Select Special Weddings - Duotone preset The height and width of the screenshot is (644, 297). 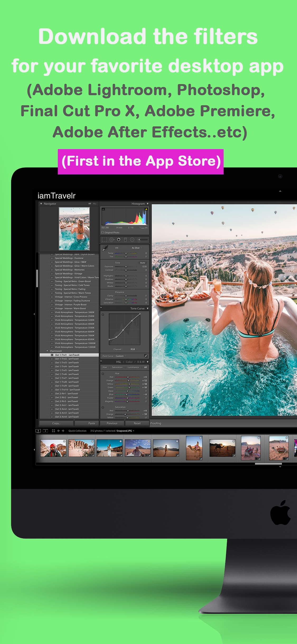[69, 258]
